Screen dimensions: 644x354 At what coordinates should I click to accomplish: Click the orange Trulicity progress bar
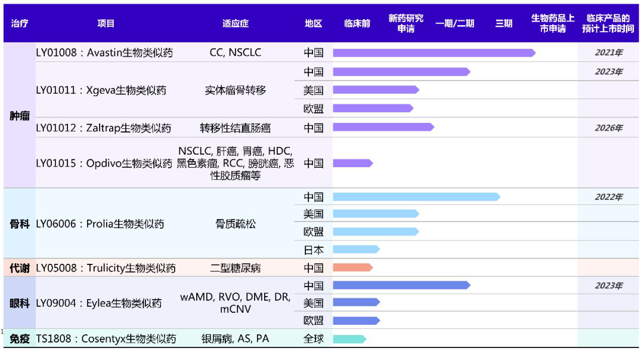click(353, 267)
